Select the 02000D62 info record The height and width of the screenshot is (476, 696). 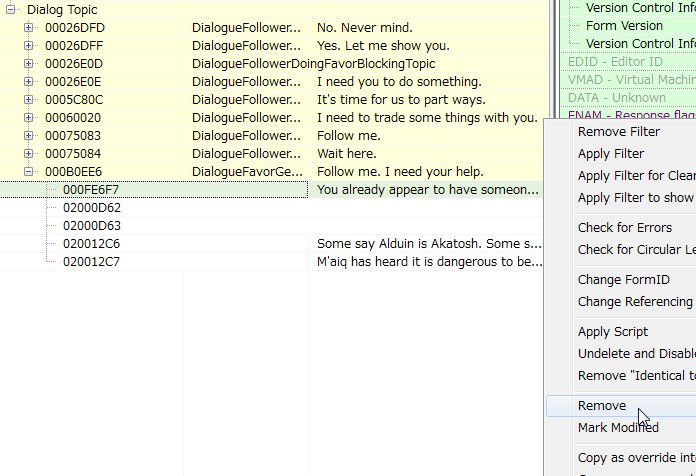pos(92,208)
